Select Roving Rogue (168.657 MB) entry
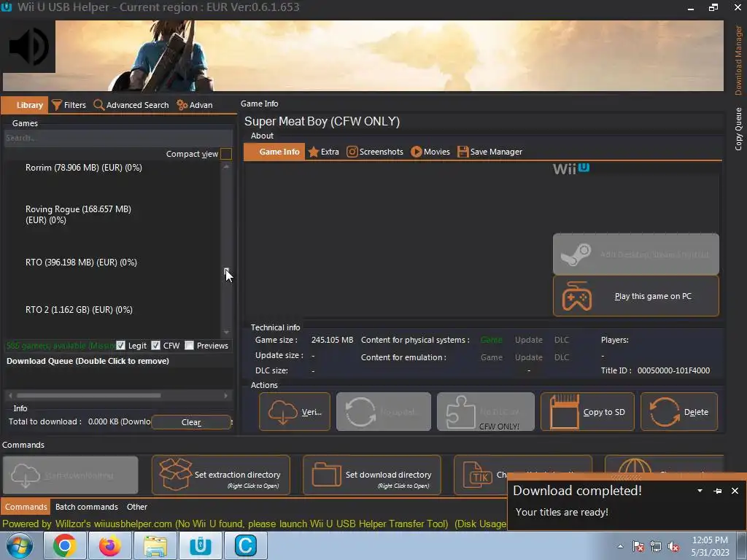The height and width of the screenshot is (560, 747). [78, 214]
